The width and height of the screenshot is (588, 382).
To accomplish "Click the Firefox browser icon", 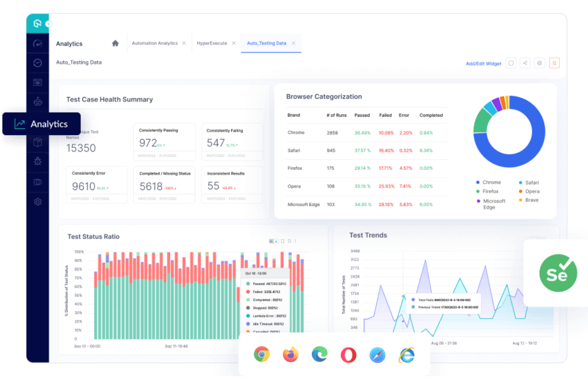I will click(x=291, y=354).
